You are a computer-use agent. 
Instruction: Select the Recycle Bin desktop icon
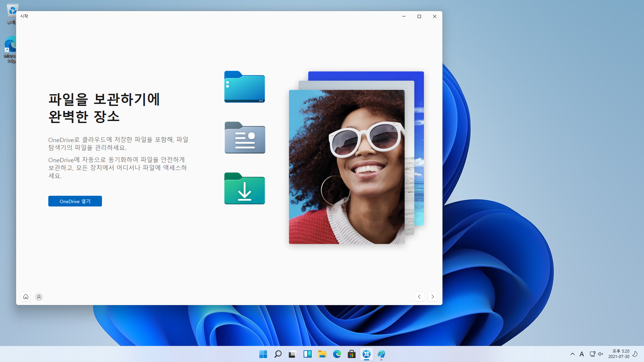(11, 14)
